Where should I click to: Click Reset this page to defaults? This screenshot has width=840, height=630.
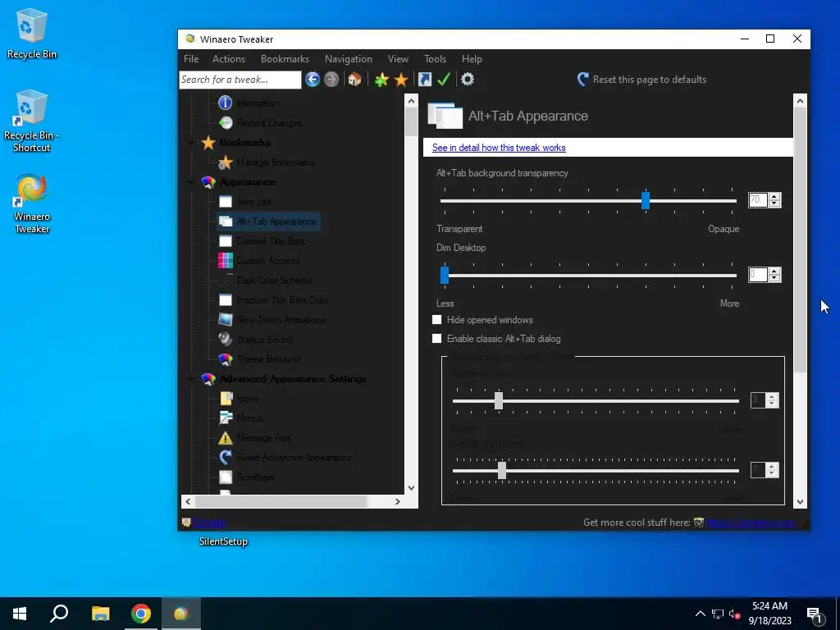coord(641,80)
